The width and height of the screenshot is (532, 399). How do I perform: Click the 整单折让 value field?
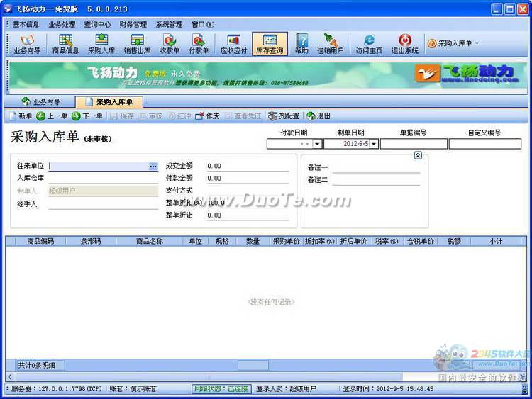click(x=248, y=215)
